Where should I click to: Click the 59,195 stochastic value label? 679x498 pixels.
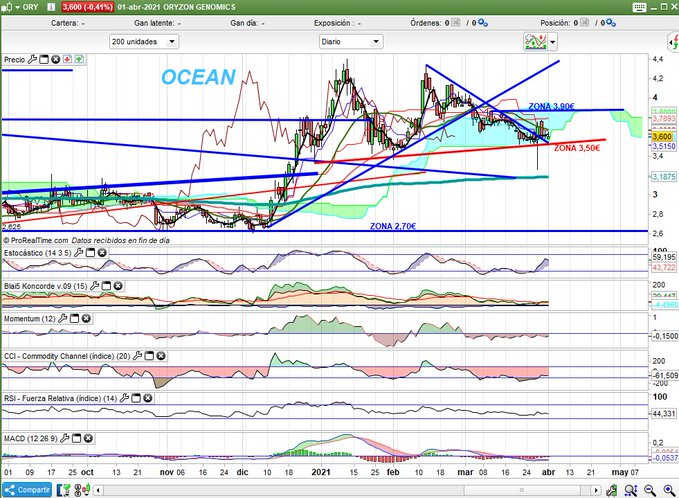[664, 257]
